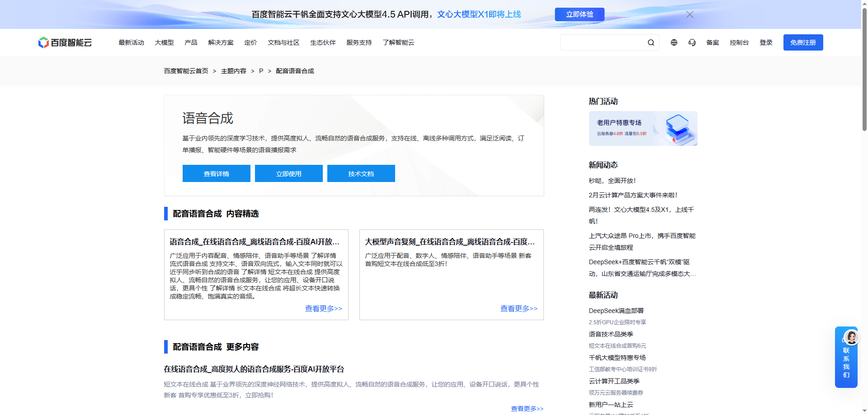Open the 解决方案 menu
Screen dimensions: 868x415
click(221, 42)
